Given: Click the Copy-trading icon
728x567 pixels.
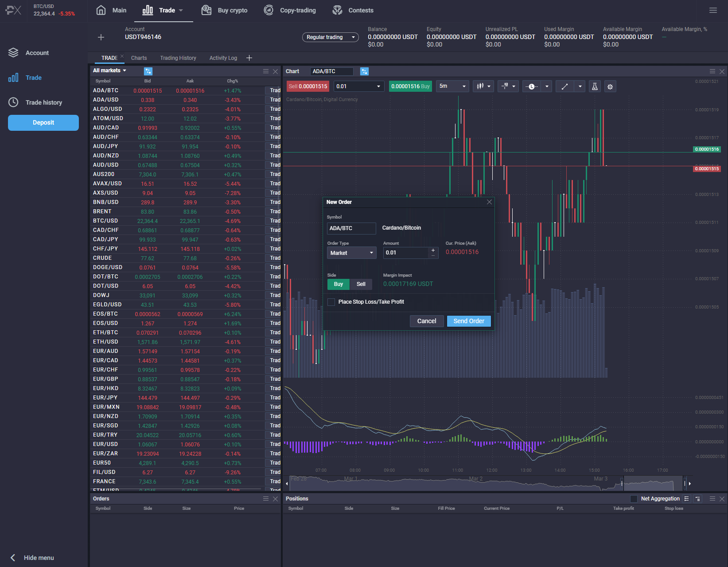Looking at the screenshot, I should [269, 10].
